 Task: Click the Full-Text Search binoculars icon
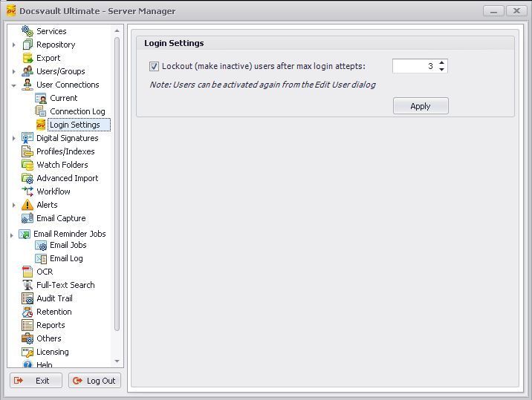(x=27, y=285)
